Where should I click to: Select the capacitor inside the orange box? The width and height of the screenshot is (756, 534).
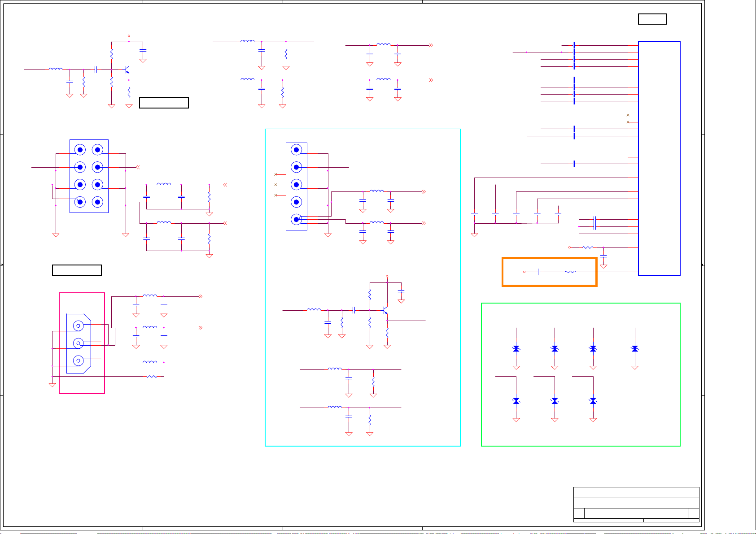[x=539, y=272]
